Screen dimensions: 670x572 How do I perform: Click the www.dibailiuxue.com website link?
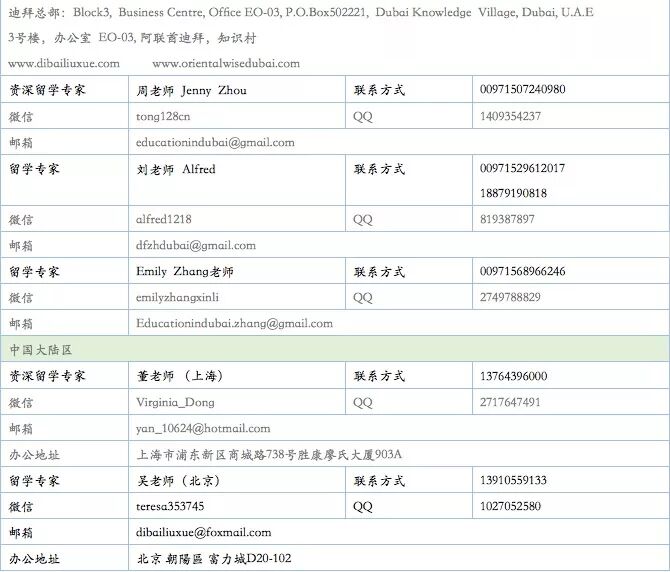pos(64,64)
